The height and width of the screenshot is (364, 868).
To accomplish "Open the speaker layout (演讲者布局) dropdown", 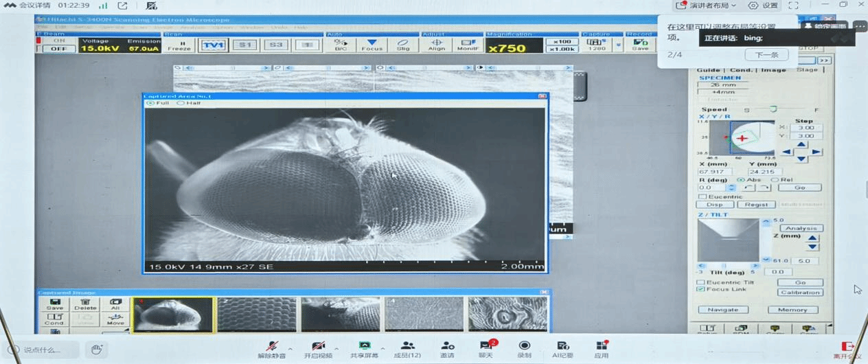I will [709, 5].
